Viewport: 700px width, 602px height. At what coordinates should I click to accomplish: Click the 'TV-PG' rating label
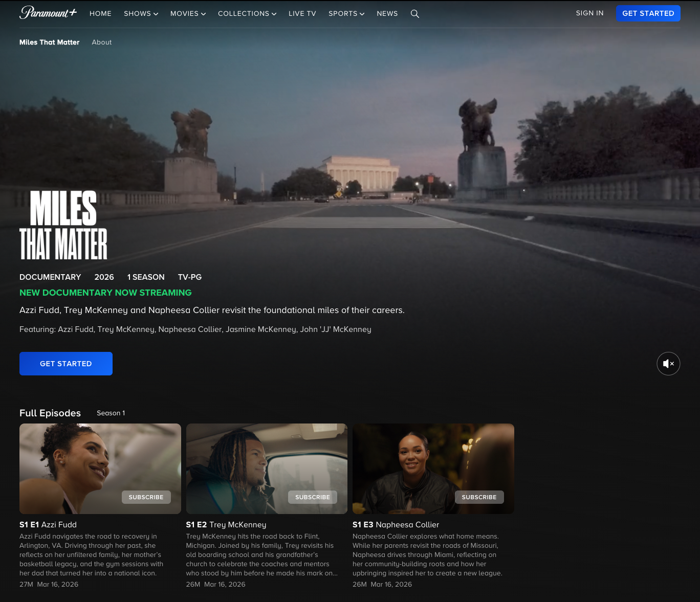[x=190, y=277]
